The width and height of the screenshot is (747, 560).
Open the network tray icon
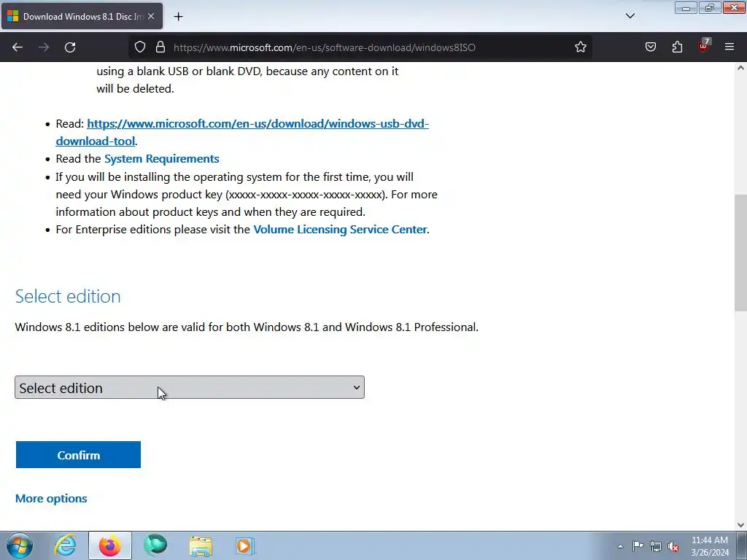click(656, 546)
